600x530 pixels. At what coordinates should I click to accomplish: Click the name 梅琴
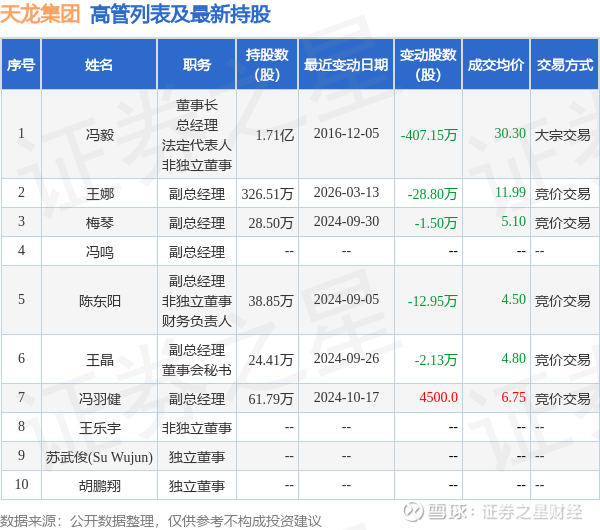tap(99, 223)
